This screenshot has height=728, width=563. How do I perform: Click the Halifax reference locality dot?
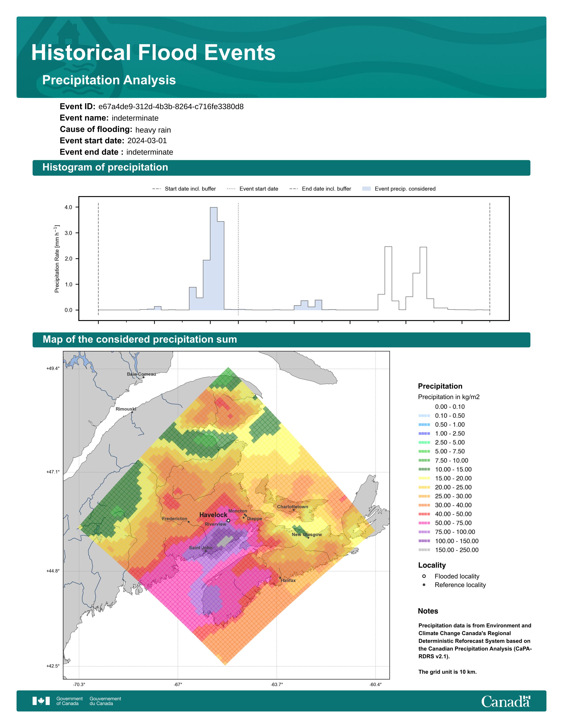tap(280, 578)
